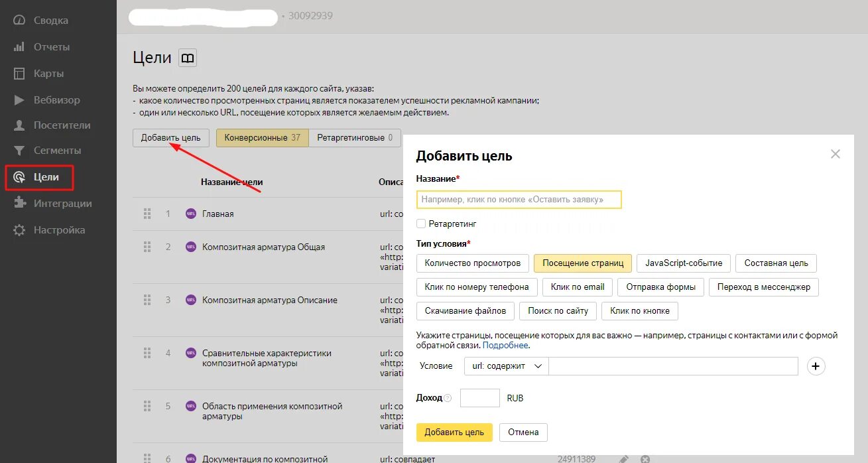Click the Цели target icon in sidebar

(x=19, y=177)
